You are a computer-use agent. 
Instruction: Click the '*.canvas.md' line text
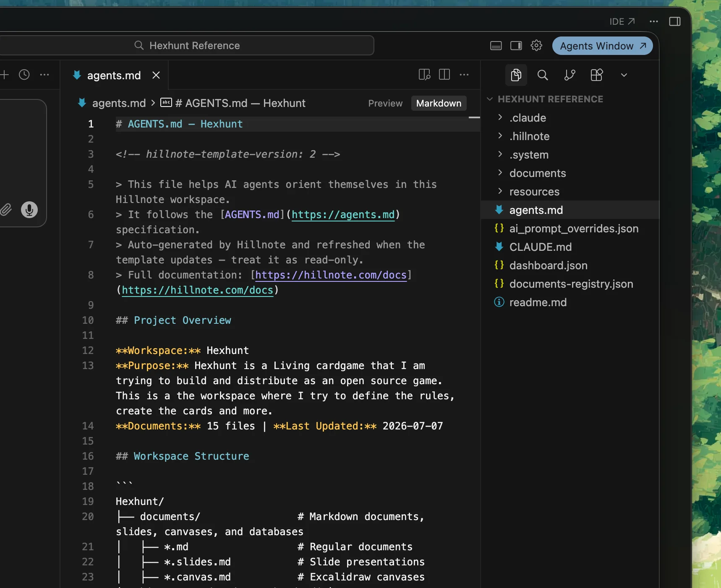pyautogui.click(x=197, y=577)
